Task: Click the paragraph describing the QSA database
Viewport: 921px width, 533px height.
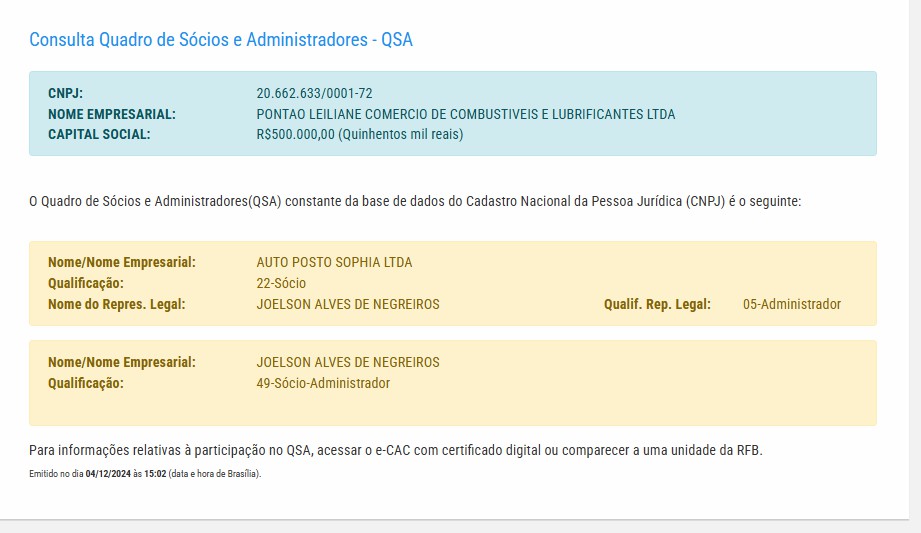Action: tap(415, 201)
